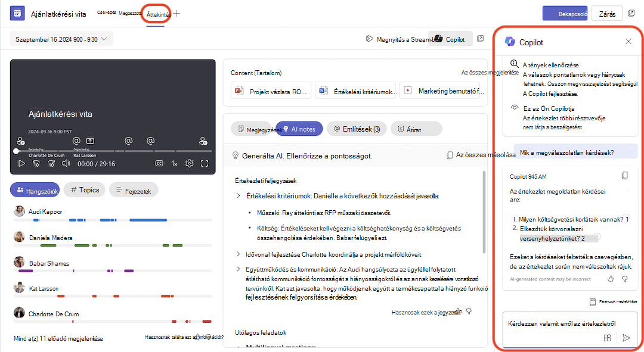This screenshot has width=644, height=352.
Task: Expand the Idővonal fejlesztése note
Action: coord(238,254)
